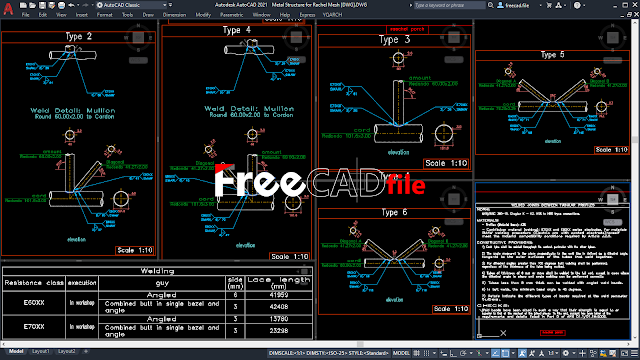The height and width of the screenshot is (360, 640).
Task: Open the AutoCAD Classic workspace dropdown
Action: [x=132, y=5]
